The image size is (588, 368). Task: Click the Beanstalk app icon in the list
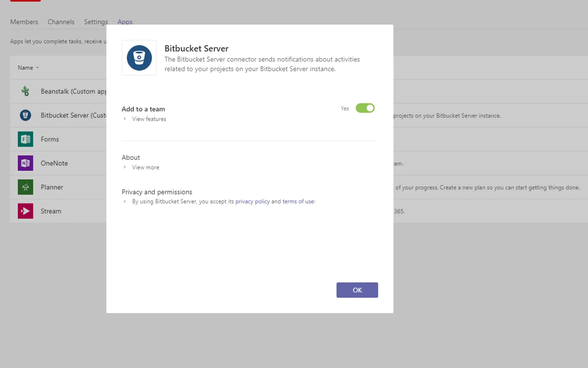[x=25, y=91]
